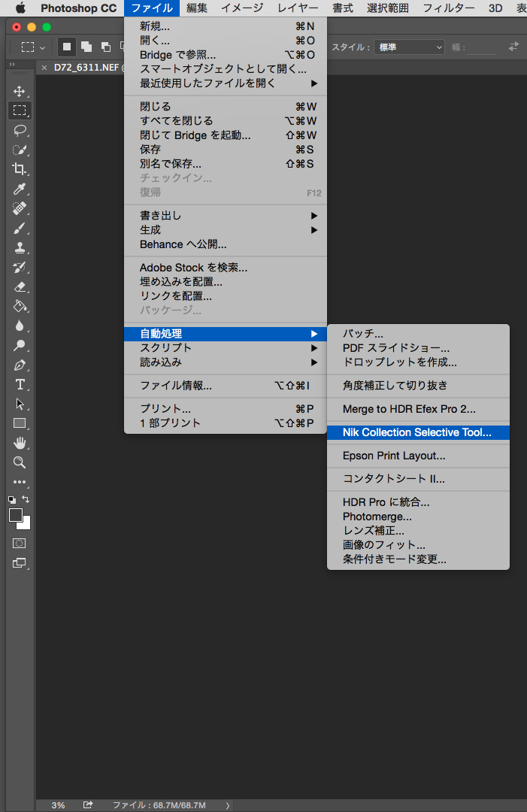
Task: Select the Crop tool
Action: pyautogui.click(x=19, y=169)
